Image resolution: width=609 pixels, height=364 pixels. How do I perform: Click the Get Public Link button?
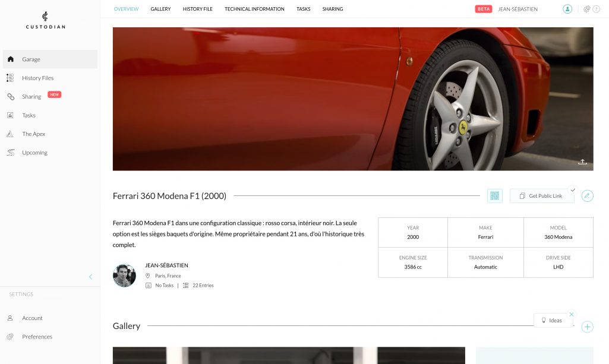pyautogui.click(x=542, y=196)
